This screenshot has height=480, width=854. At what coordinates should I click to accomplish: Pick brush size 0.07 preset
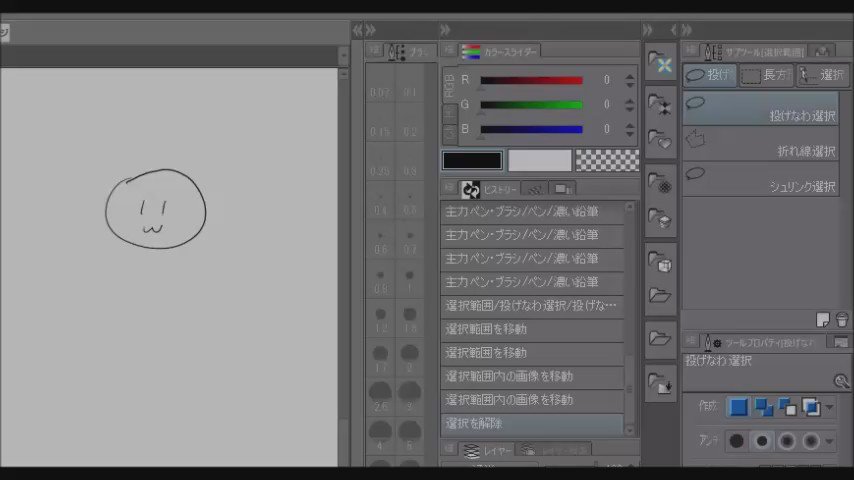pos(380,83)
